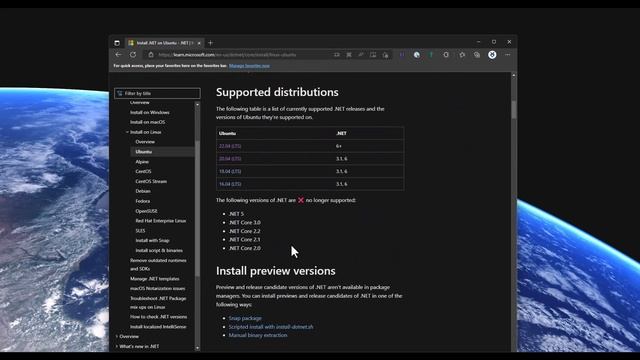The width and height of the screenshot is (640, 360).
Task: Click the Supported distributions heading
Action: (277, 92)
